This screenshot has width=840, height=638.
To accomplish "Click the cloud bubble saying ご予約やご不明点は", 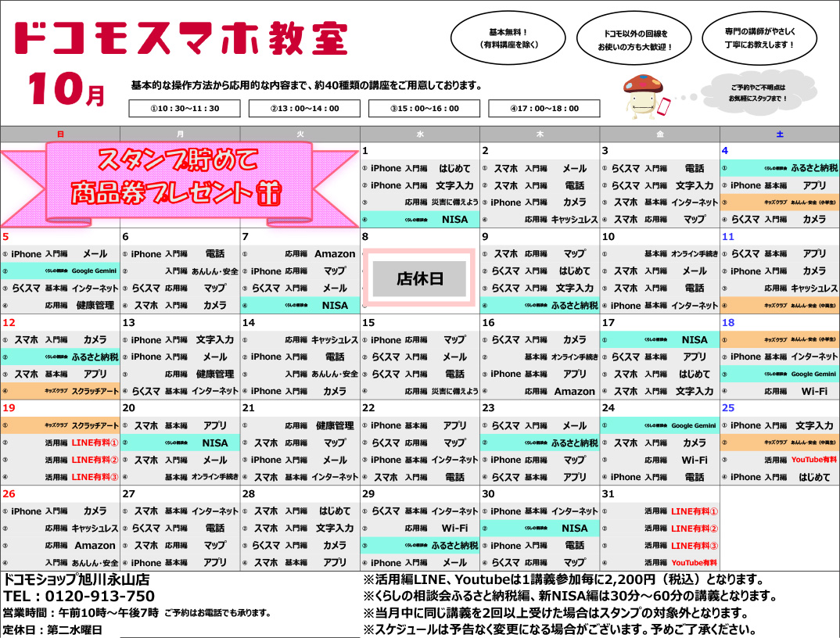I will pos(757,93).
